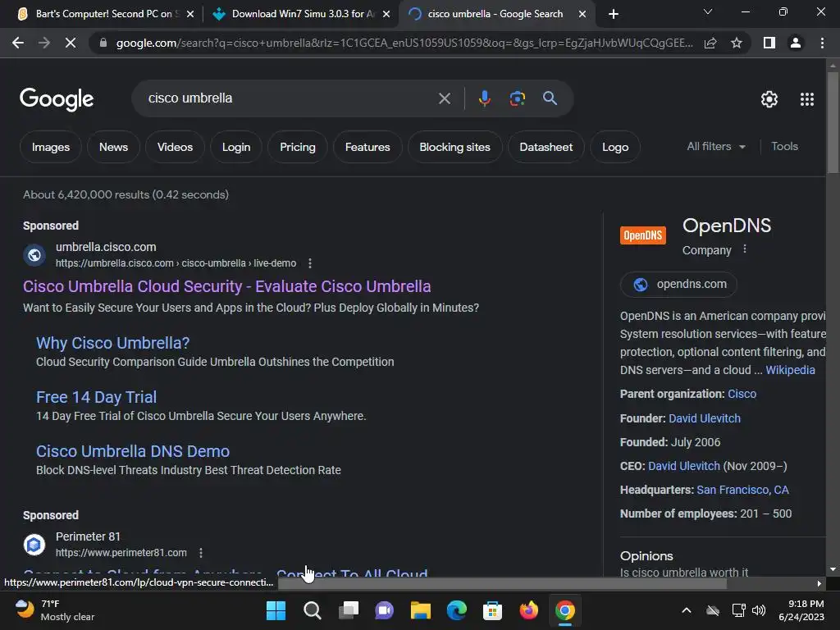
Task: Open Task View on taskbar
Action: tap(348, 610)
